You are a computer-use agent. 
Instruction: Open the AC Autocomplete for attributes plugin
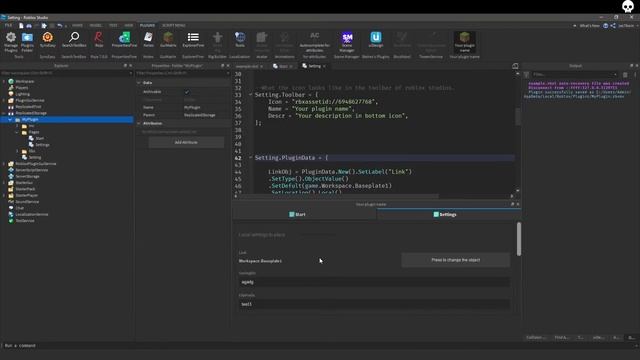click(x=314, y=42)
